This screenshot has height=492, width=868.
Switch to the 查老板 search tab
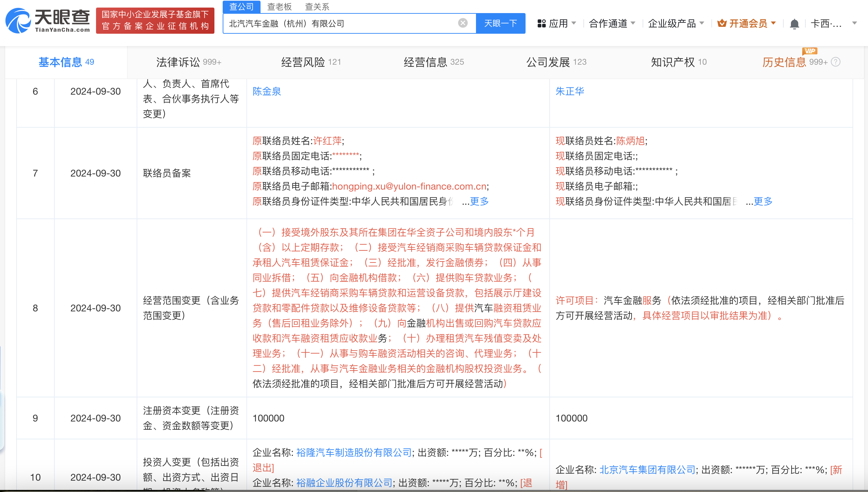tap(279, 7)
